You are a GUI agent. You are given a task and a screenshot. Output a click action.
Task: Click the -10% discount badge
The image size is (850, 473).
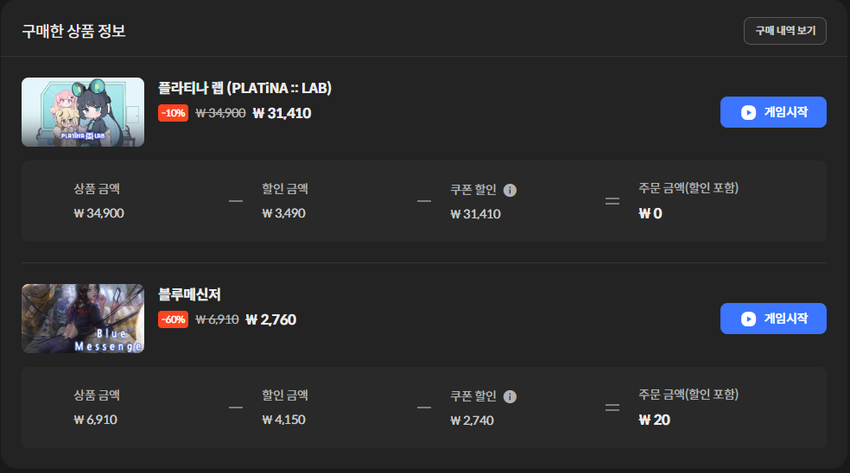(173, 113)
